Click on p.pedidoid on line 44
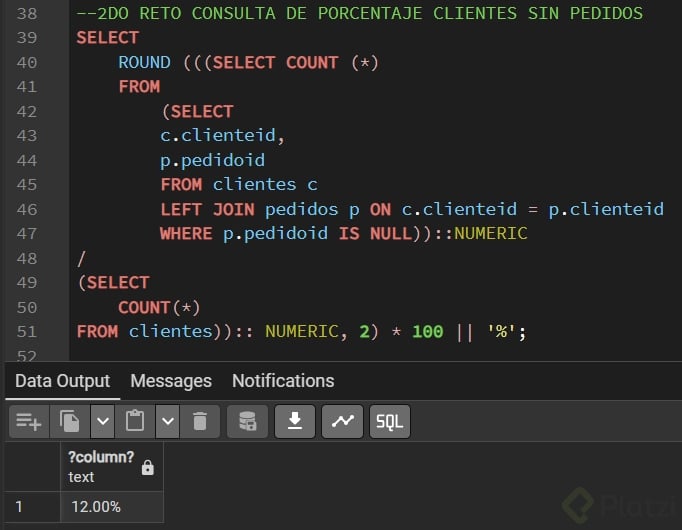 click(x=213, y=160)
